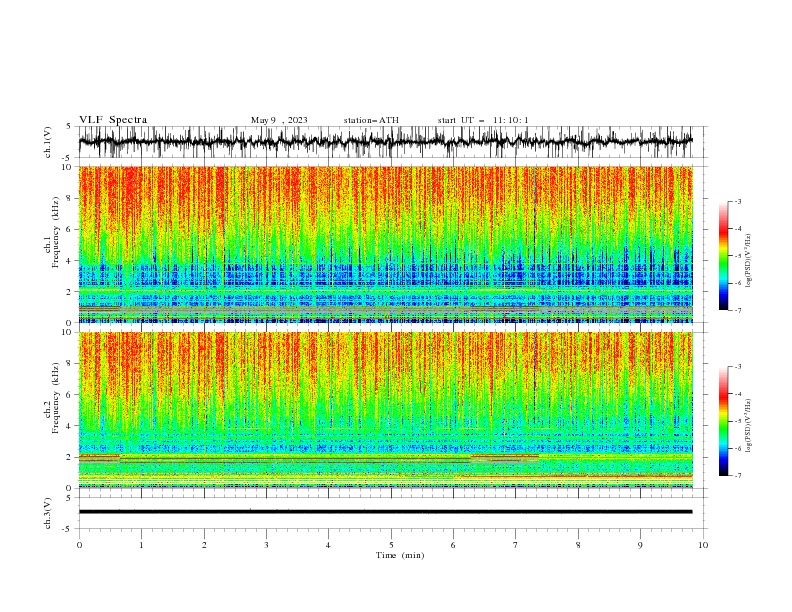Image resolution: width=792 pixels, height=612 pixels.
Task: Click the '9' tick on the time axis
Action: tap(640, 545)
